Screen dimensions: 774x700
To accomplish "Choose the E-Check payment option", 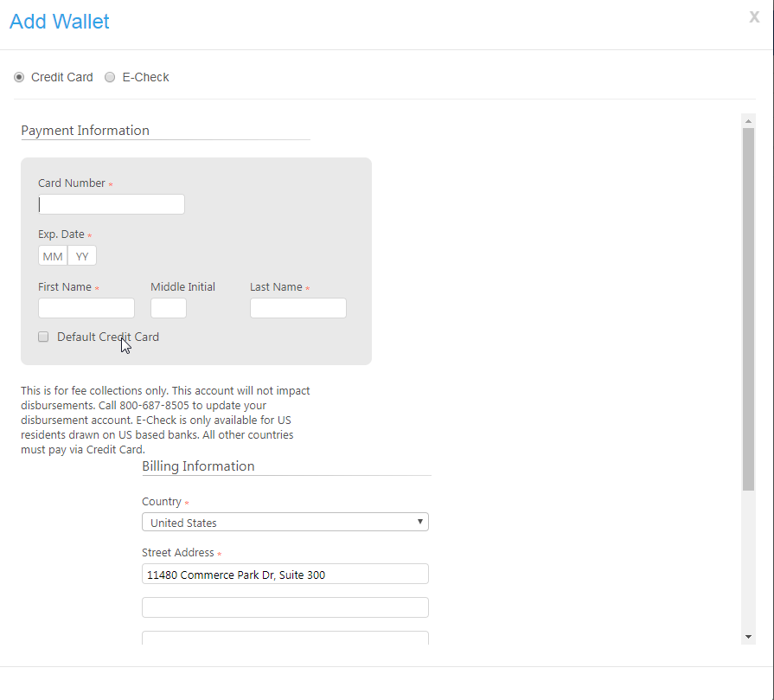I will pyautogui.click(x=110, y=77).
